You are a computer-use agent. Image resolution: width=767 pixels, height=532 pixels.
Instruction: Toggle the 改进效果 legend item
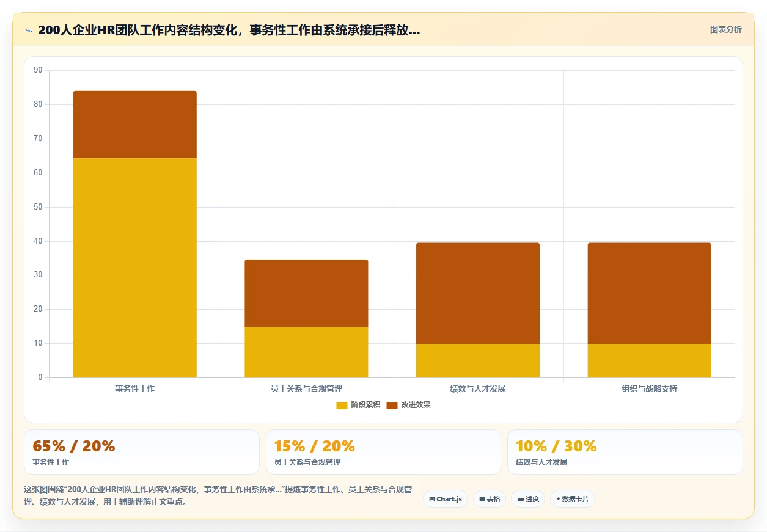click(408, 406)
